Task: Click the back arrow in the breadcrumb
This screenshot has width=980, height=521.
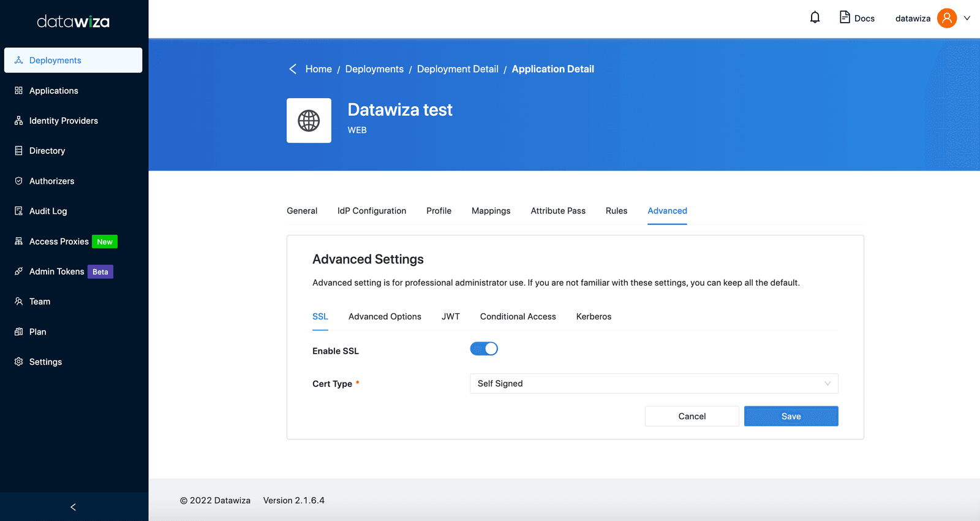Action: point(293,69)
